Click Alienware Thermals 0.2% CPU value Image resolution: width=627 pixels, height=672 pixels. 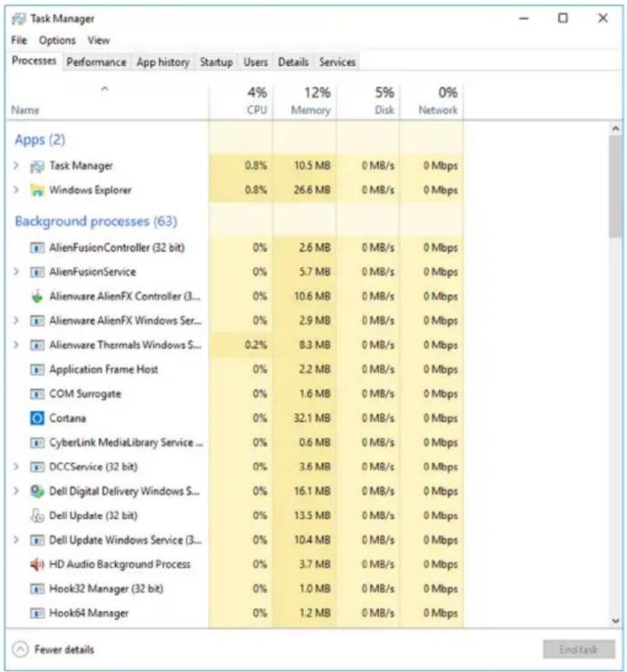point(256,345)
